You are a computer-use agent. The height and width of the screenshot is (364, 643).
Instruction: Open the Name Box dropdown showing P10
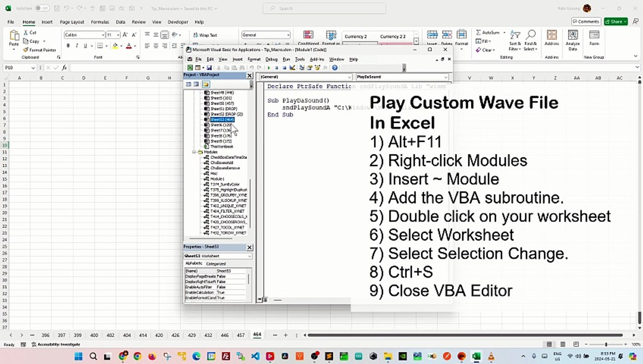33,68
